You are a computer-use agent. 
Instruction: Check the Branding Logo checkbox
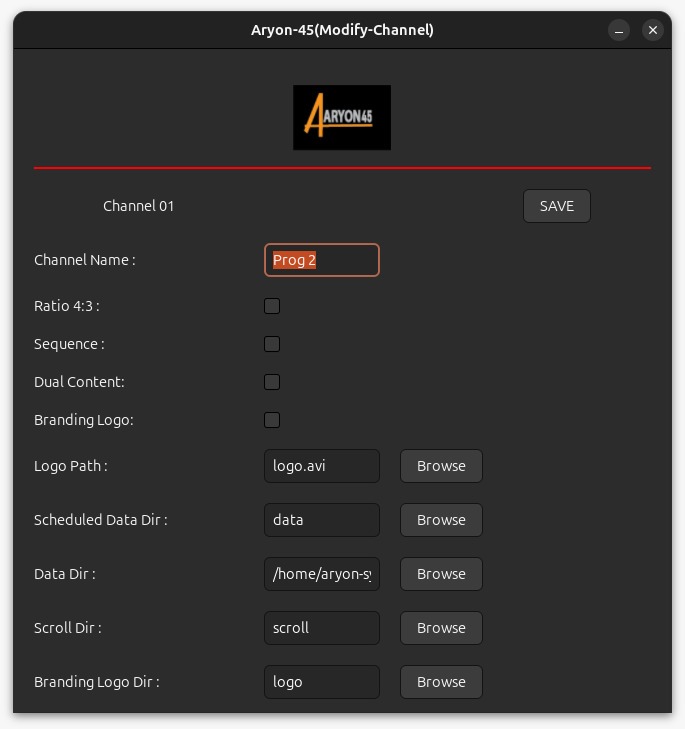point(272,420)
